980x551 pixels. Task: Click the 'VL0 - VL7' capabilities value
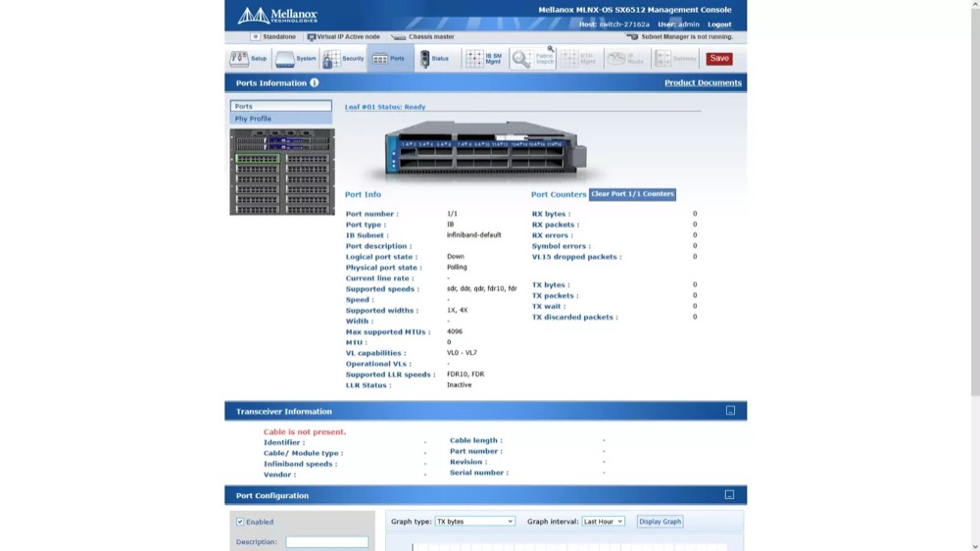(x=462, y=353)
